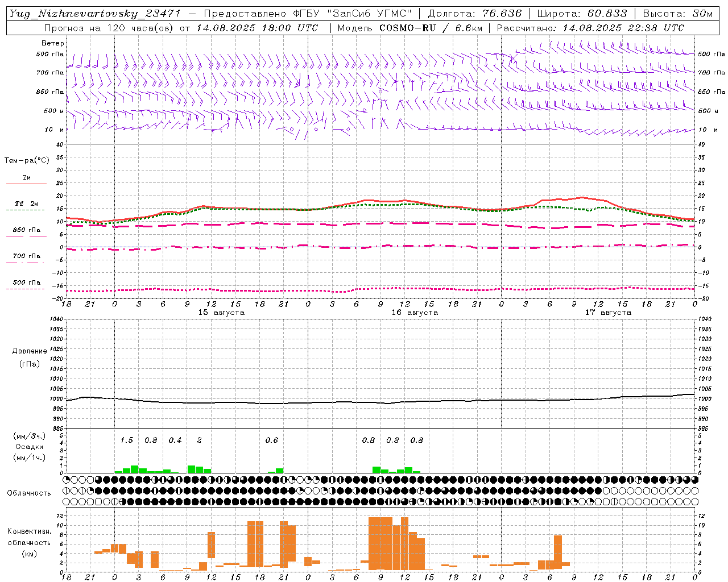Viewport: 728px width, 582px height.
Task: Click the date label 15 августа
Action: (221, 313)
